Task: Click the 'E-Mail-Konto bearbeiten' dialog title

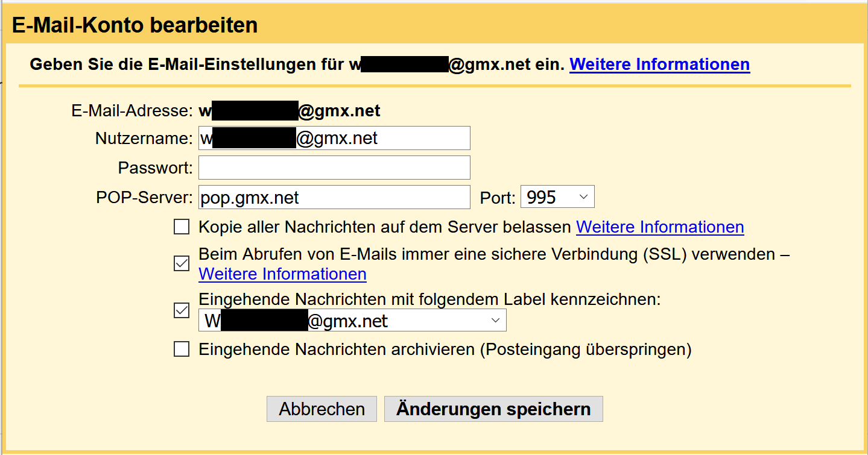Action: (x=135, y=25)
